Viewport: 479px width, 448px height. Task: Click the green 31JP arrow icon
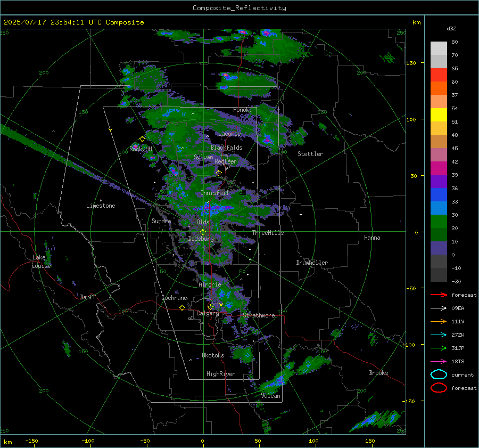tap(439, 348)
